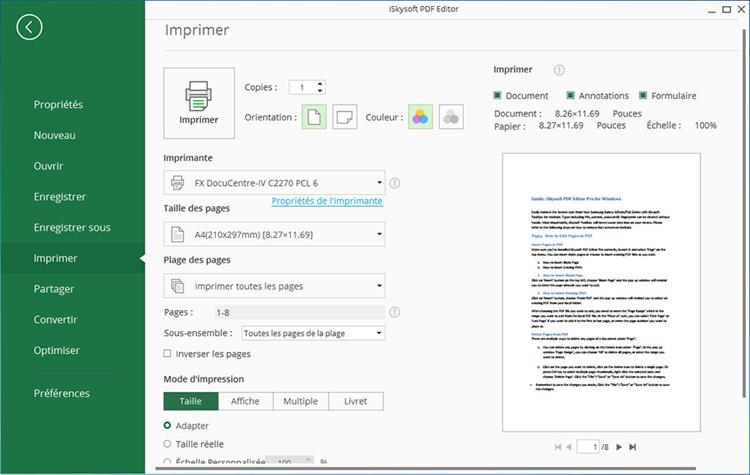The image size is (750, 475).
Task: Click the horizontal scrollbar at the bottom
Action: click(426, 468)
